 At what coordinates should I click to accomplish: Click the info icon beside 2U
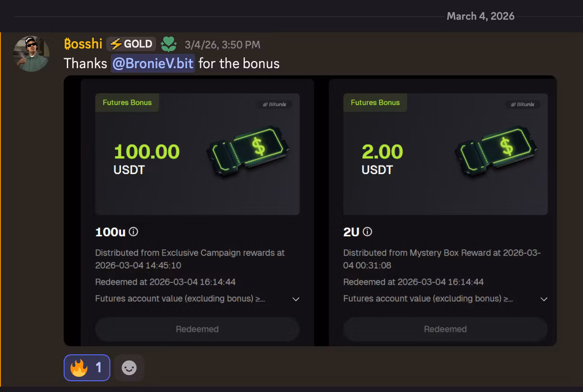pyautogui.click(x=367, y=232)
